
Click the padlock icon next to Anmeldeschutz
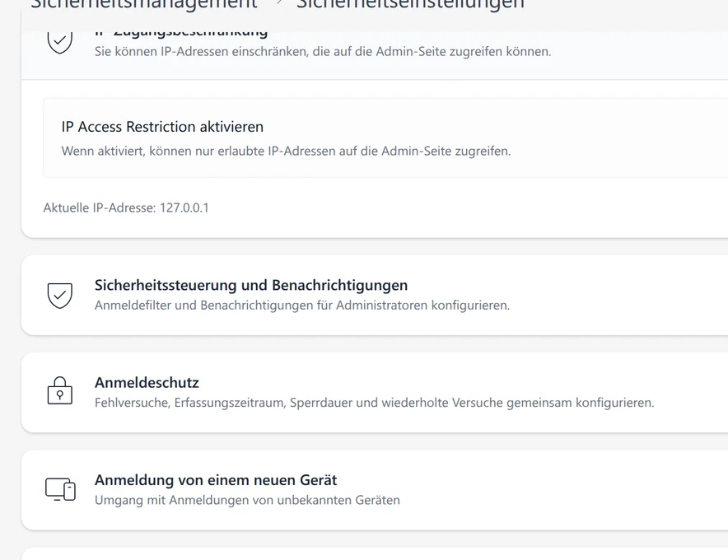pos(60,390)
